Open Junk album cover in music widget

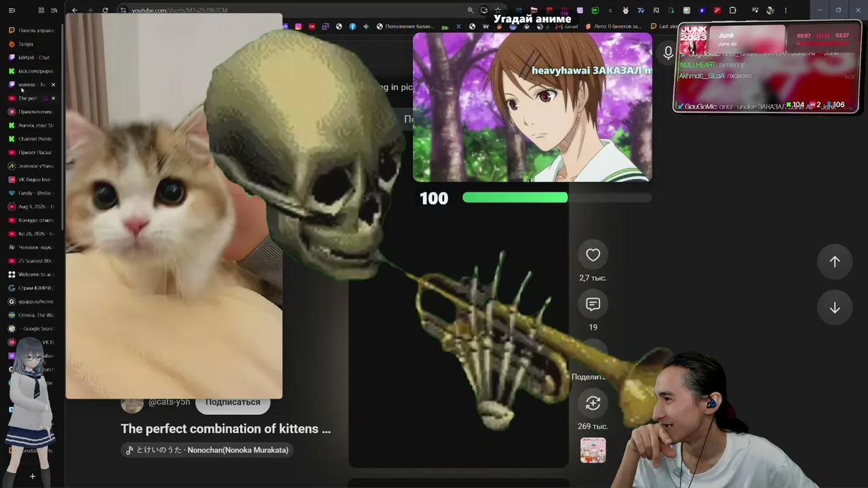(x=694, y=41)
